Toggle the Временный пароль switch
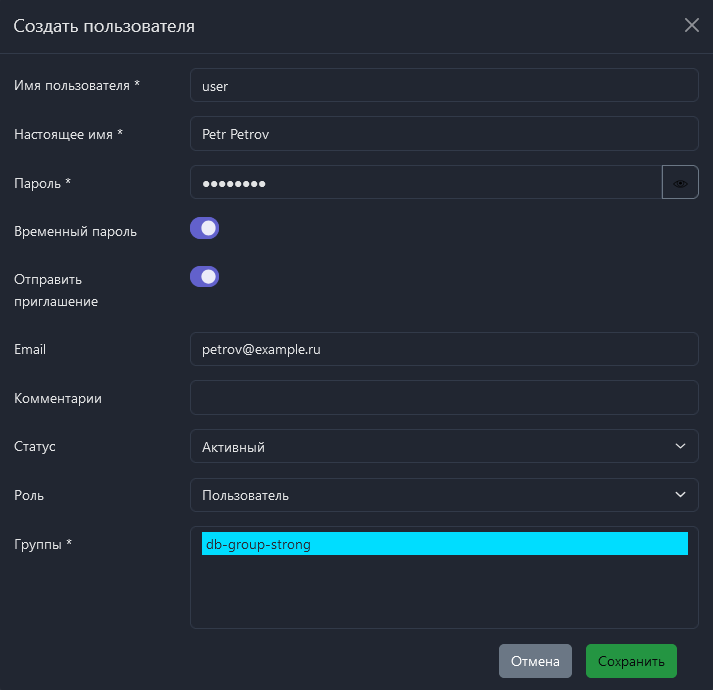The height and width of the screenshot is (690, 713). [204, 229]
